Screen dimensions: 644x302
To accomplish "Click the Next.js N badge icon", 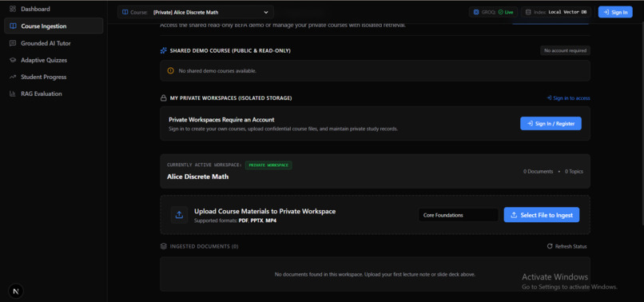I will coord(16,292).
